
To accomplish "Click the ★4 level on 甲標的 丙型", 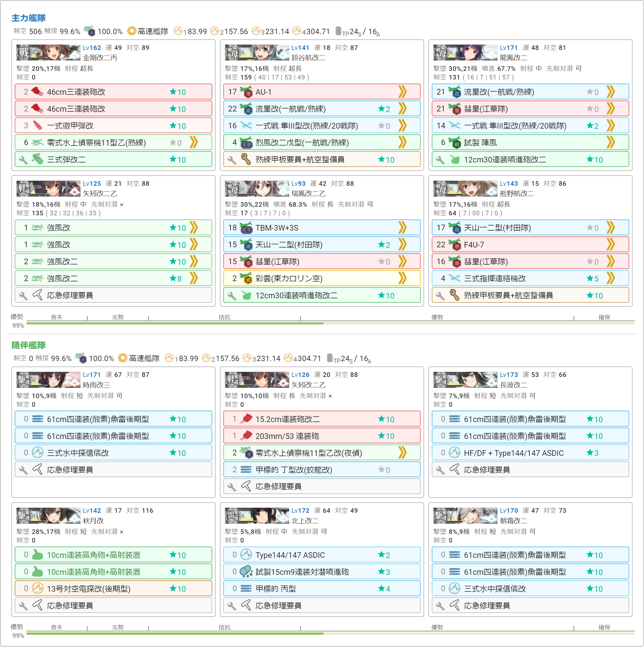I will 384,589.
